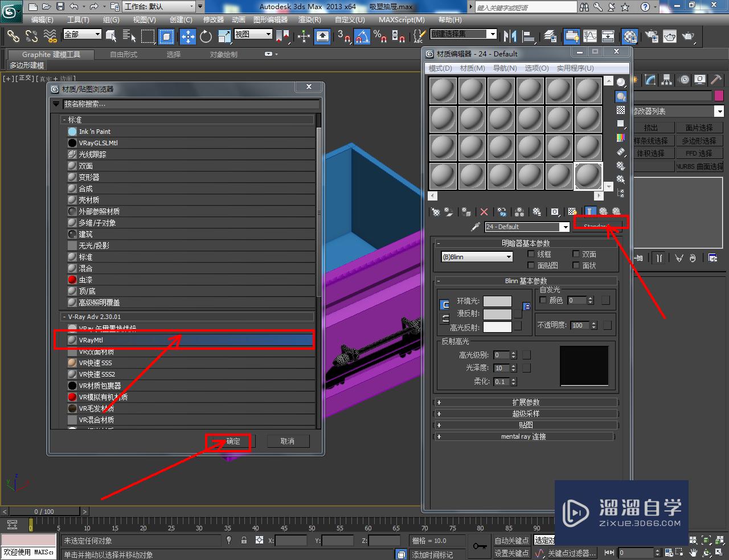Toggle the 3D Snaps button
The width and height of the screenshot is (729, 560).
pos(343,36)
